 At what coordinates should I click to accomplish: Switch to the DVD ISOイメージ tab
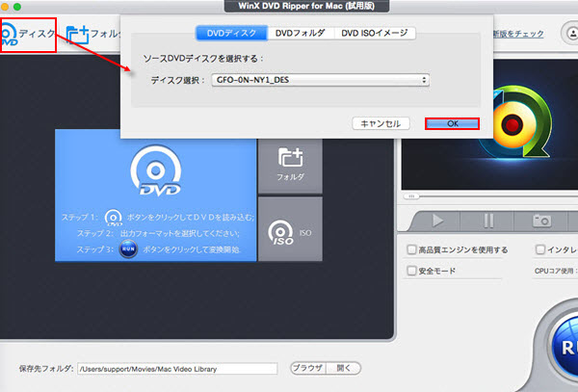click(x=375, y=33)
